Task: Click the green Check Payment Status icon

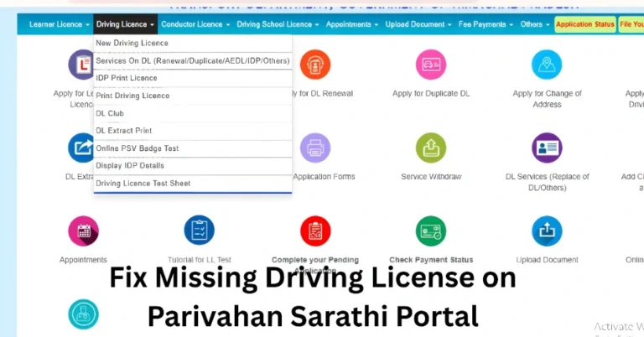Action: pos(431,231)
